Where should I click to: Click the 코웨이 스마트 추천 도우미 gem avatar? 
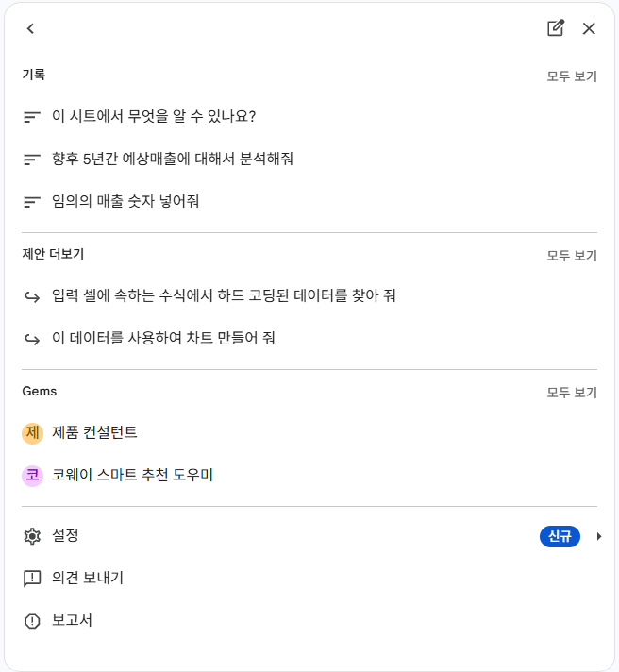pos(33,476)
